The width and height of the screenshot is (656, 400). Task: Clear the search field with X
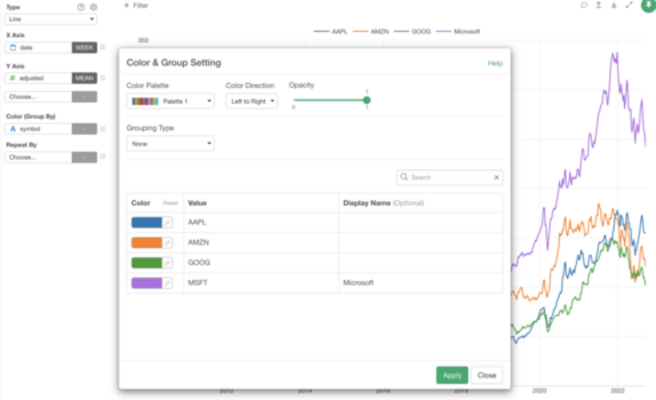pyautogui.click(x=496, y=177)
